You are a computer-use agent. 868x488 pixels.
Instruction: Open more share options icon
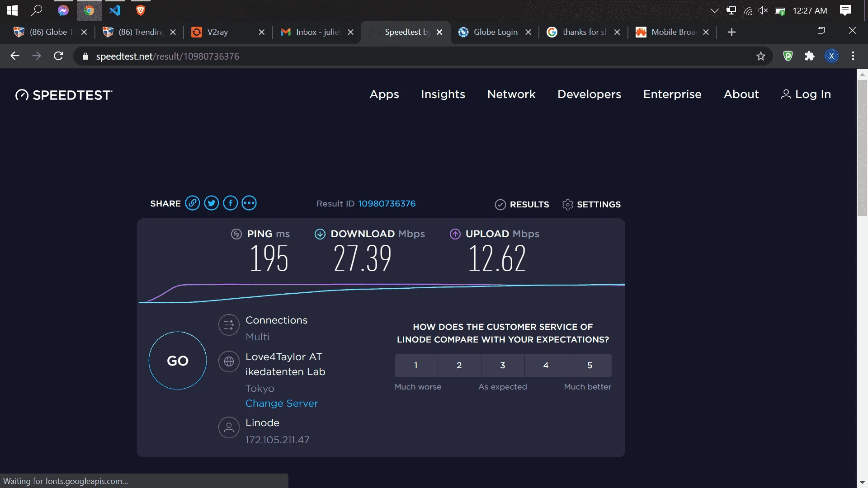click(249, 203)
